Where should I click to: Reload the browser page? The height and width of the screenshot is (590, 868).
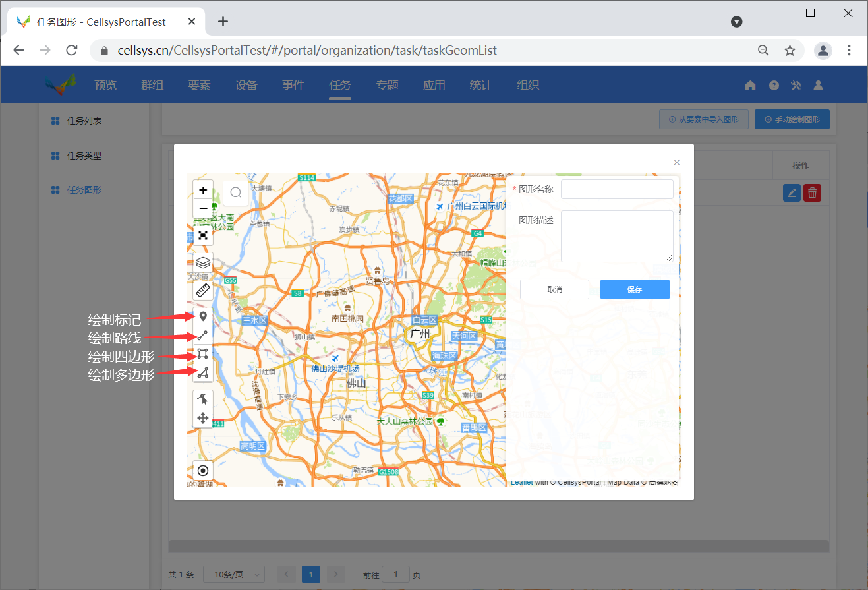(72, 51)
